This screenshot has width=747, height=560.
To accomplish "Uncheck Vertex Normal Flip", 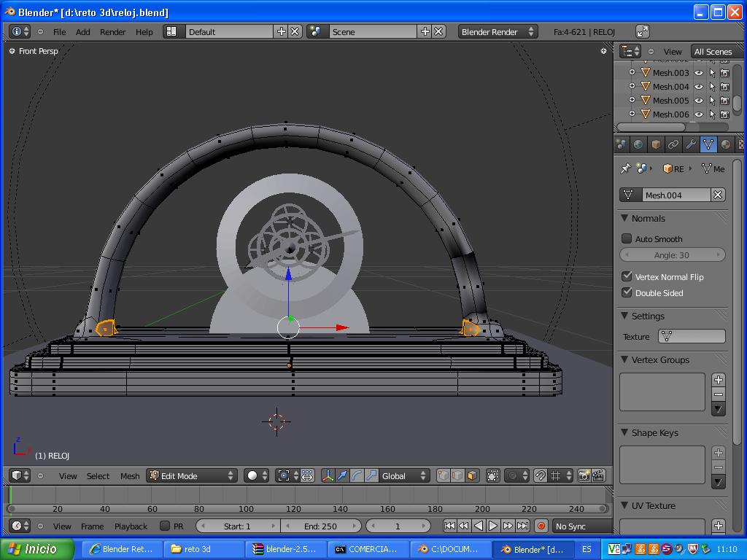I will pyautogui.click(x=627, y=276).
